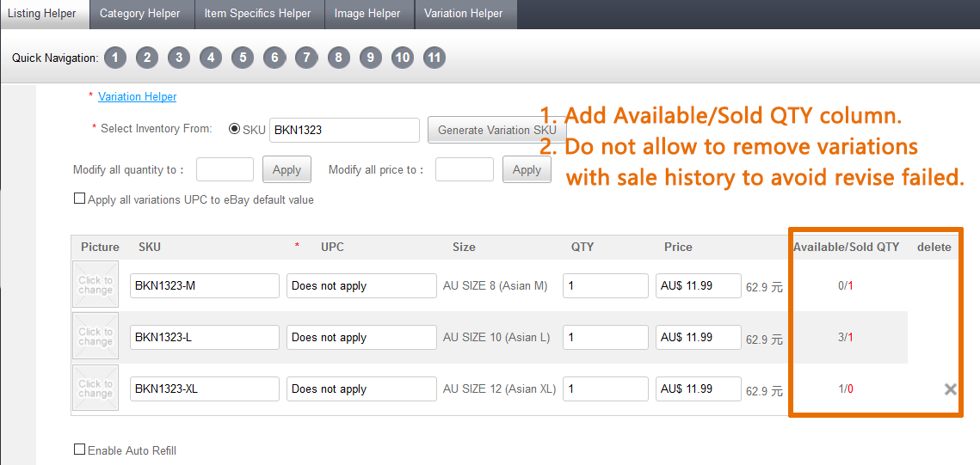This screenshot has width=980, height=465.
Task: Click the AU SIZE 10 (Asian L) text
Action: 496,338
